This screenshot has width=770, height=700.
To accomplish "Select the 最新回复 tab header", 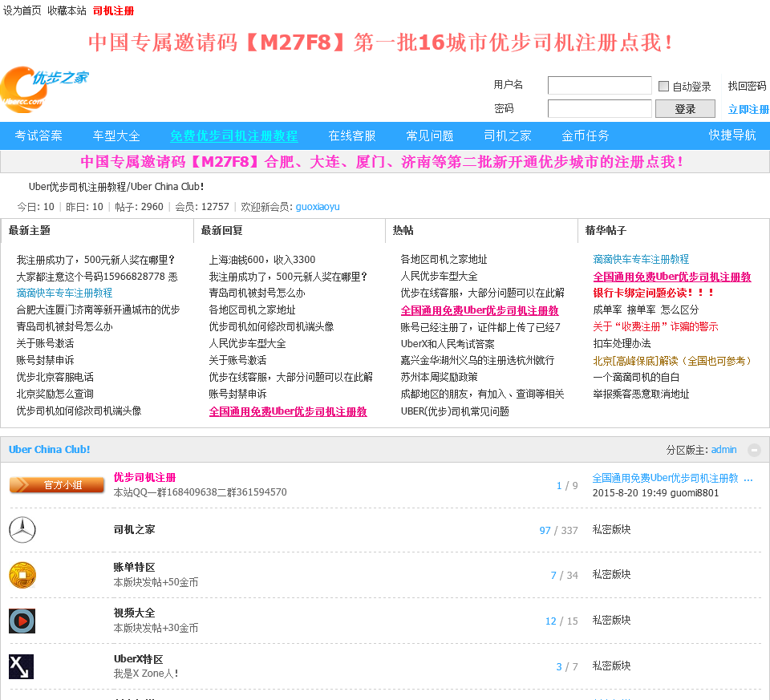I will point(221,230).
